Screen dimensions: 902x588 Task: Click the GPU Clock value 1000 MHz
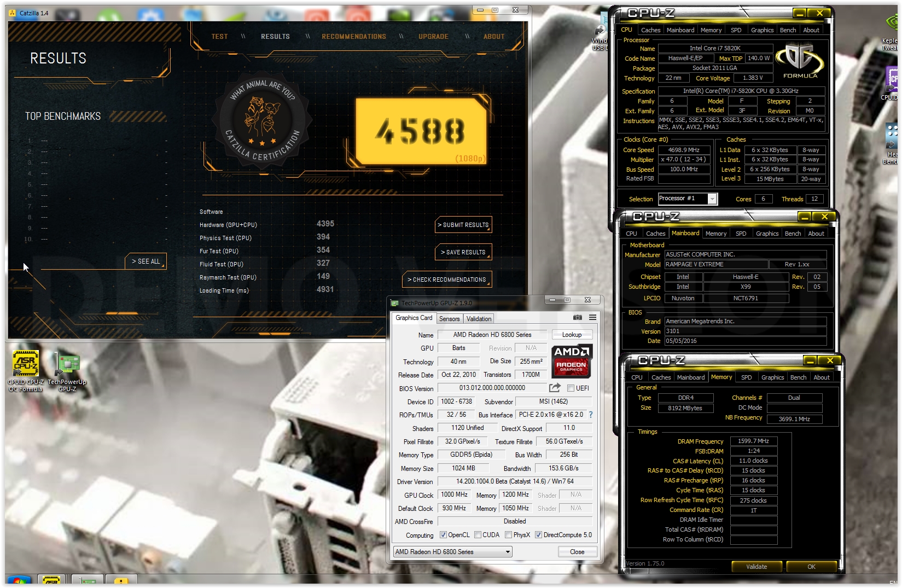tap(454, 494)
